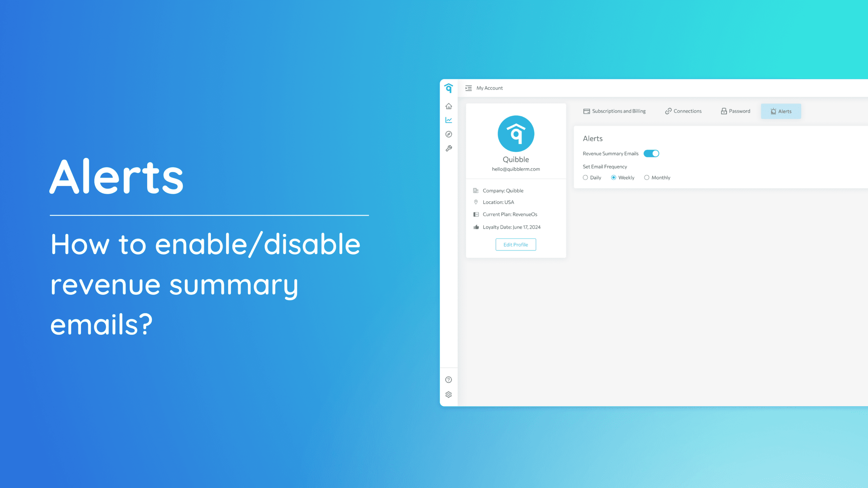
Task: Select the Alerts tab
Action: (x=781, y=111)
